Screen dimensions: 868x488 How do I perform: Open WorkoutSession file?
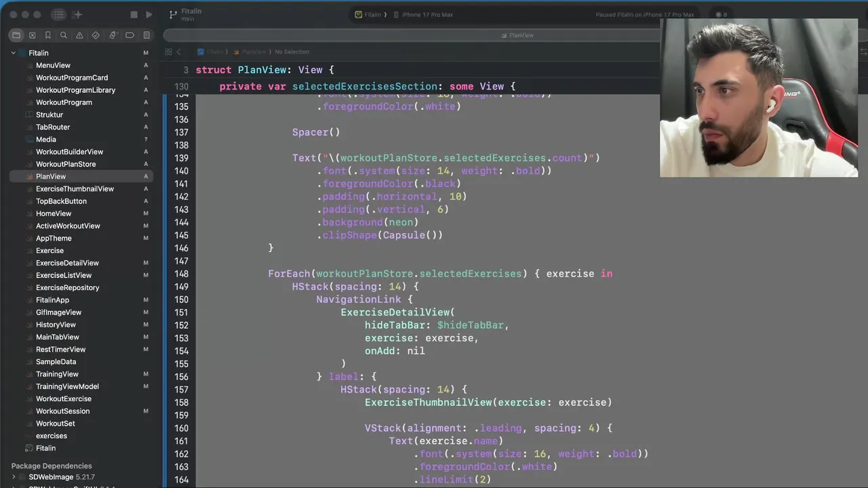[x=62, y=411]
